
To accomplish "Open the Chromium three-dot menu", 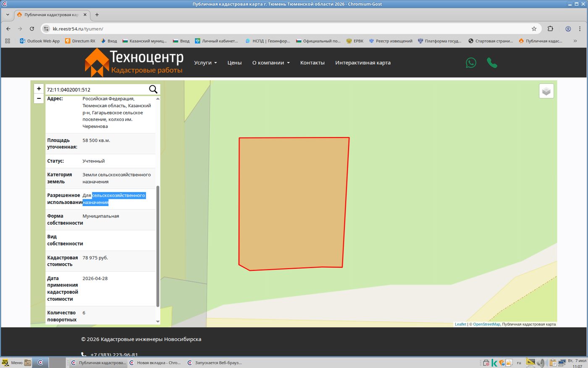I will (x=580, y=29).
